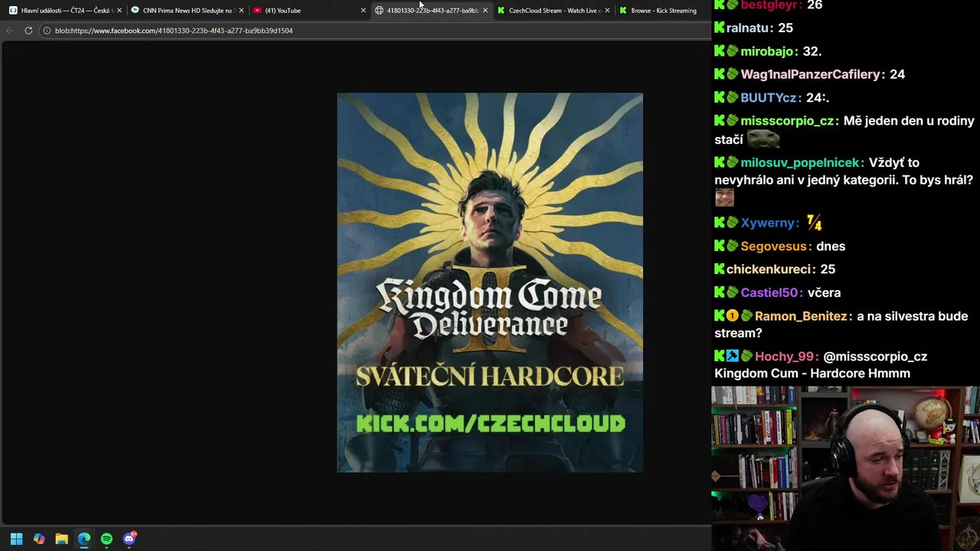
Task: Open File Explorer from the taskbar
Action: click(x=61, y=539)
